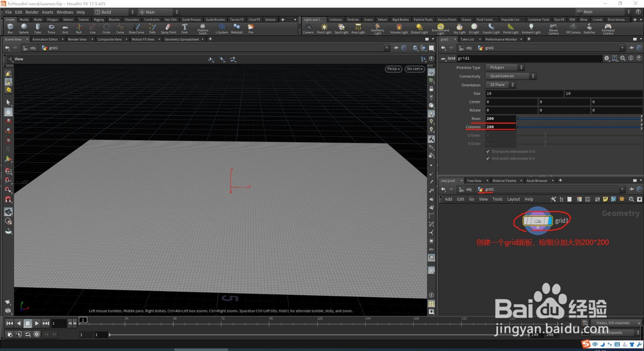Open the Render menu
Image resolution: width=644 pixels, height=351 pixels.
click(x=32, y=12)
